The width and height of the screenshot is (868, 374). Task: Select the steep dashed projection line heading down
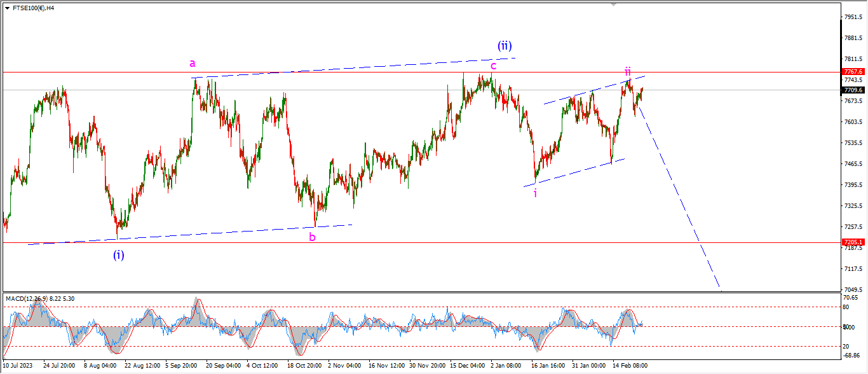click(x=680, y=197)
